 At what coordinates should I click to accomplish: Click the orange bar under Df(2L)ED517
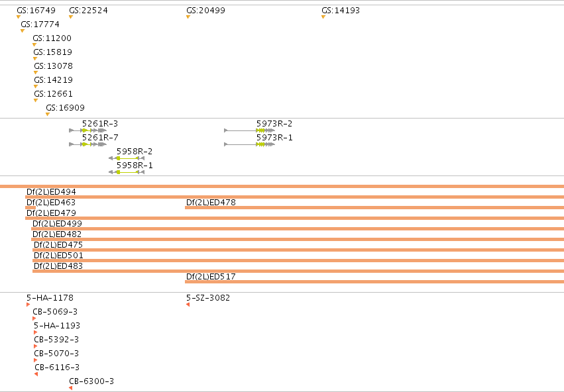pos(374,281)
